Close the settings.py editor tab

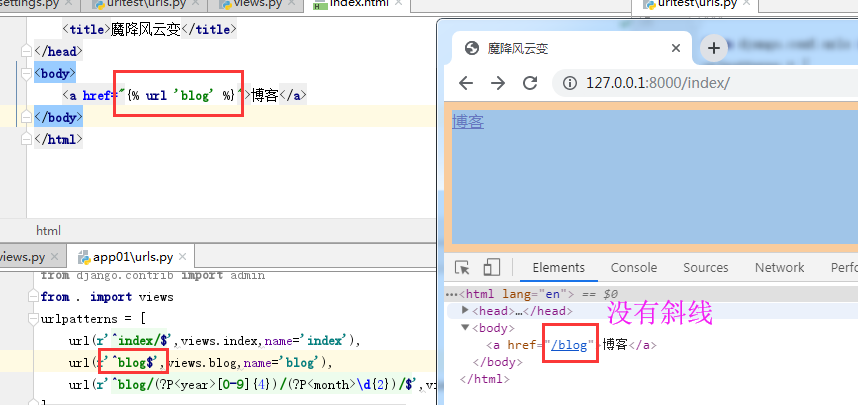pos(67,3)
